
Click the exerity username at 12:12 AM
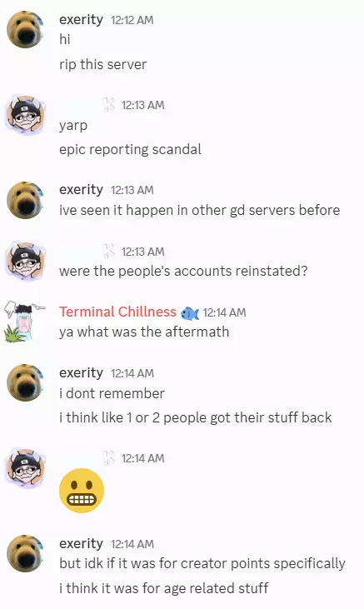pyautogui.click(x=81, y=19)
